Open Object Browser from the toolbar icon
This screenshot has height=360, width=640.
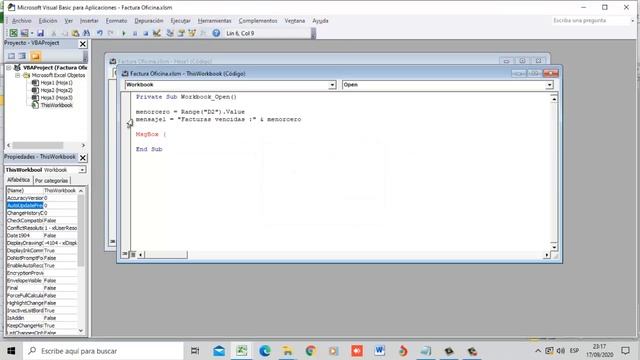coord(192,33)
